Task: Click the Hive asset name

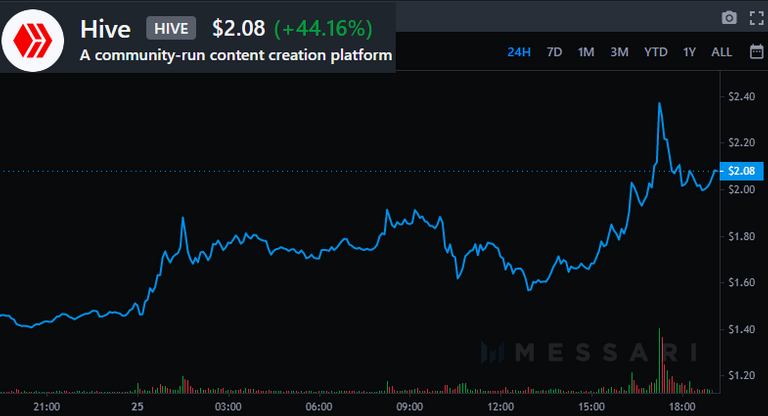Action: click(x=105, y=29)
